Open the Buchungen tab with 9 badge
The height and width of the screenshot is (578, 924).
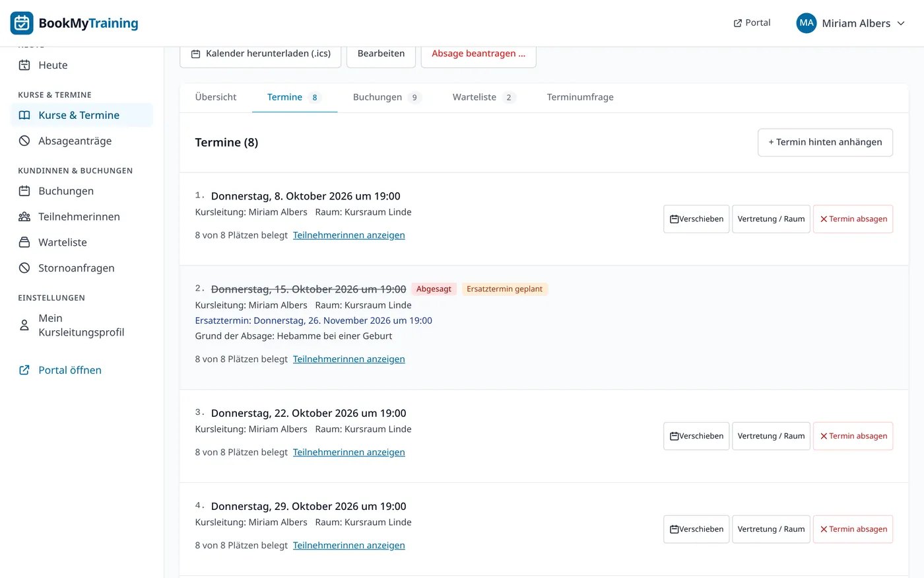387,97
